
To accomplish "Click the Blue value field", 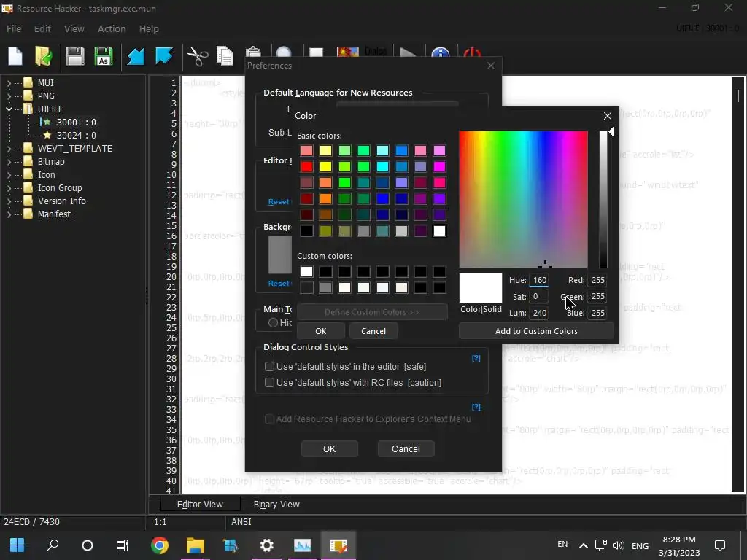I will tap(597, 313).
